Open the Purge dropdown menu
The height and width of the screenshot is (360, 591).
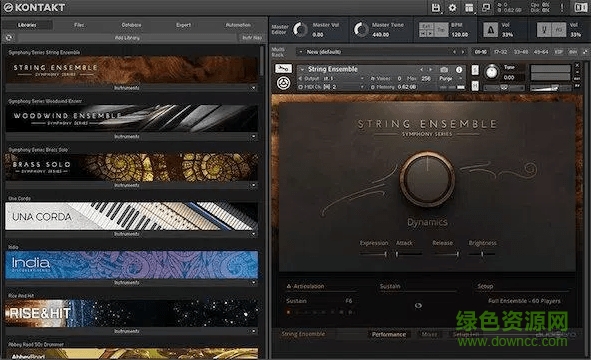[x=451, y=78]
